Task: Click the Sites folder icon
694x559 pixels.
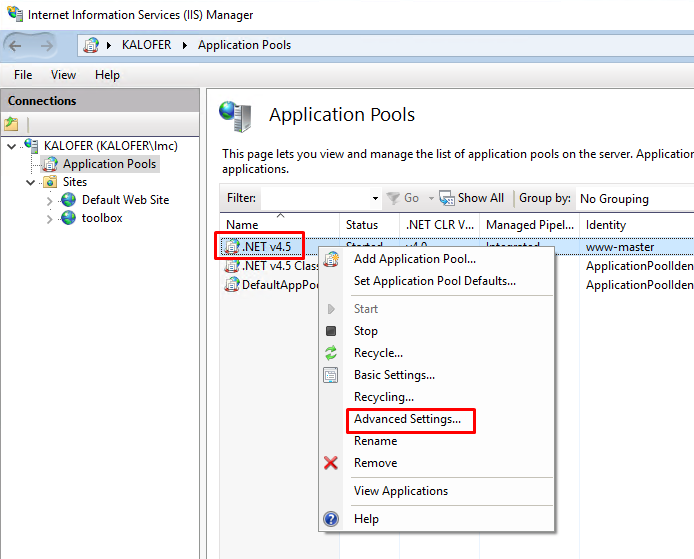Action: click(x=50, y=182)
